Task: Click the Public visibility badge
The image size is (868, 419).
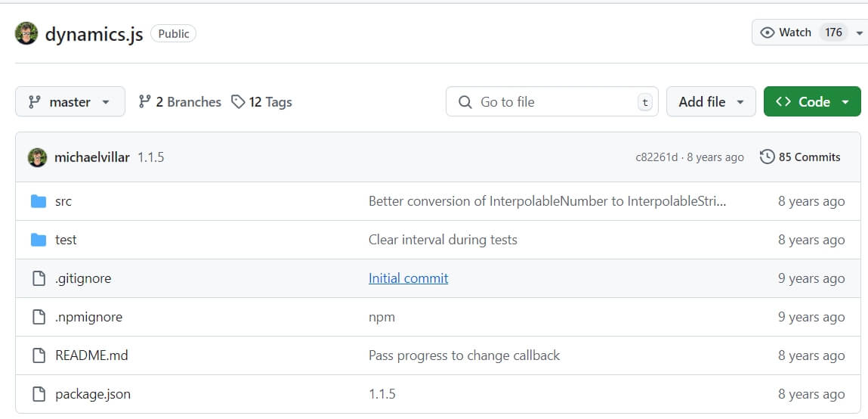Action: point(173,34)
